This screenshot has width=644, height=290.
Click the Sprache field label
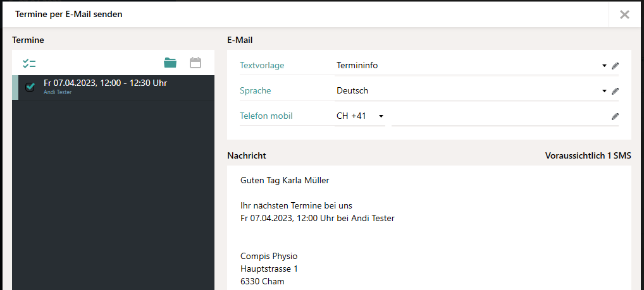click(256, 91)
